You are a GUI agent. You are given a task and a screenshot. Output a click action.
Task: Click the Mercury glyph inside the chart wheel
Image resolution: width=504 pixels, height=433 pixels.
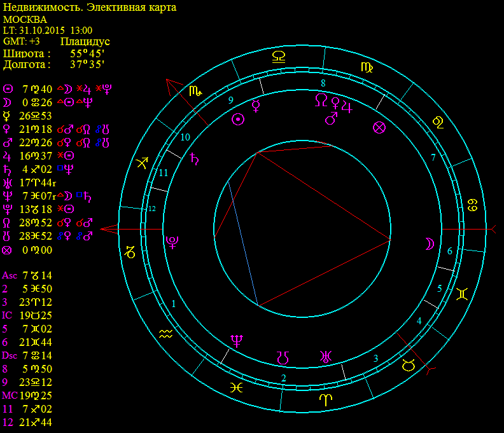click(x=256, y=106)
